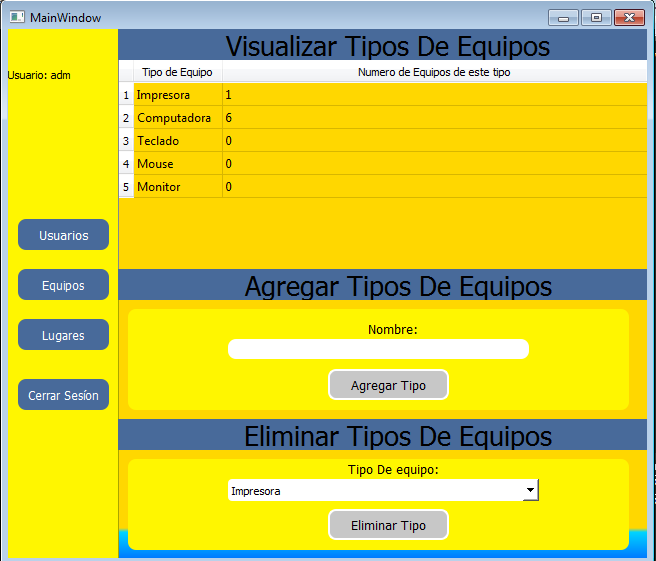This screenshot has height=561, width=656.
Task: Click the count cell for Monitor row
Action: pyautogui.click(x=435, y=187)
